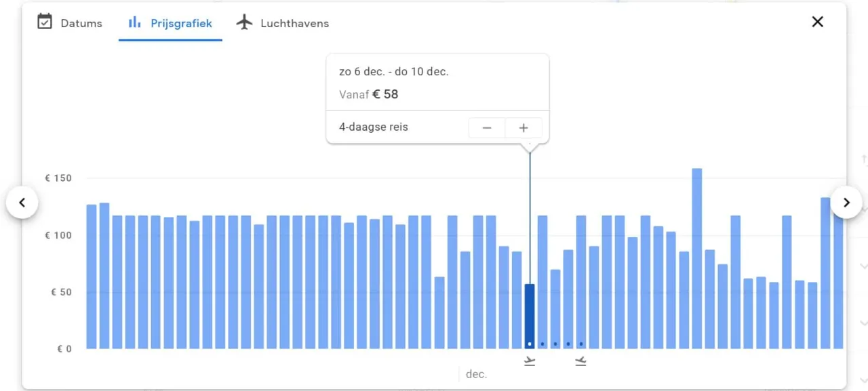Click the airplane icon beside Luchthavens
Screen dimensions: 868x391
pos(244,22)
